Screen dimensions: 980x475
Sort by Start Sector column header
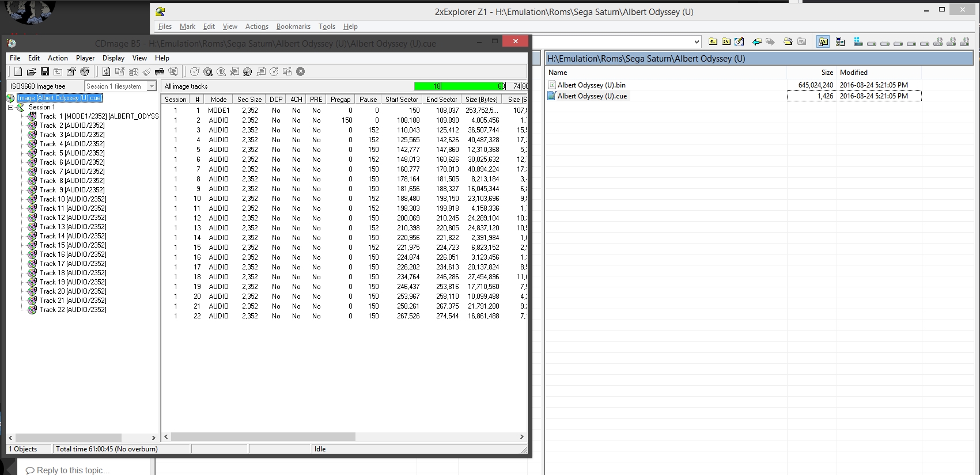[x=402, y=100]
